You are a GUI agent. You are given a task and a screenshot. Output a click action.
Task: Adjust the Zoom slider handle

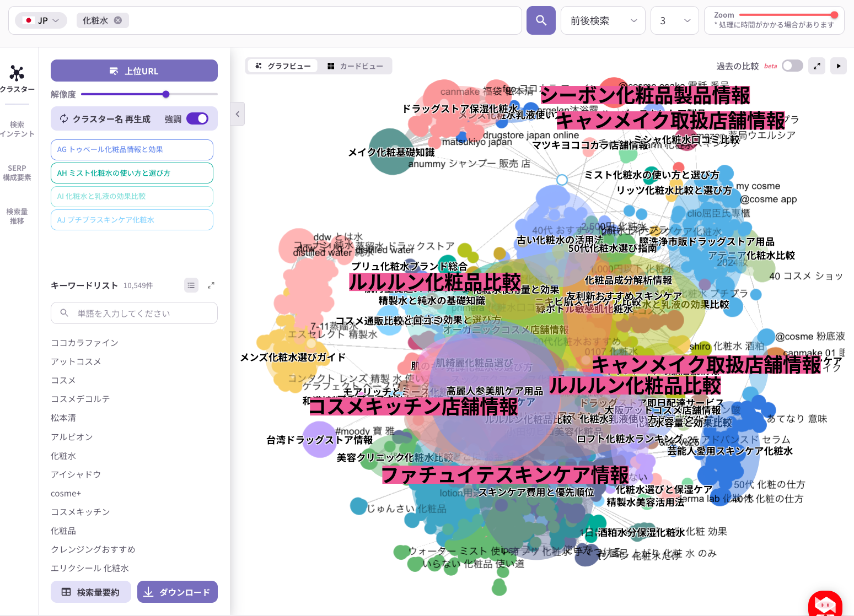834,15
